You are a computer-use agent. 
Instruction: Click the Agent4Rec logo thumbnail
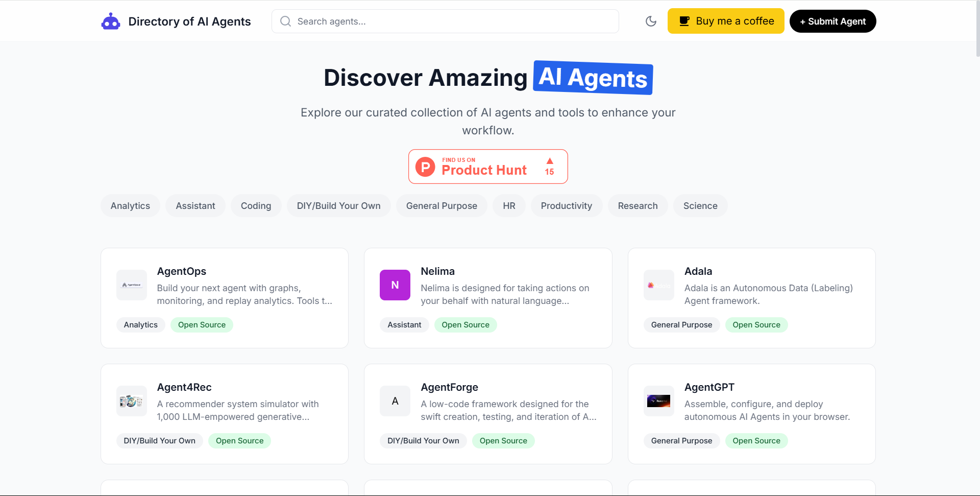(x=132, y=401)
